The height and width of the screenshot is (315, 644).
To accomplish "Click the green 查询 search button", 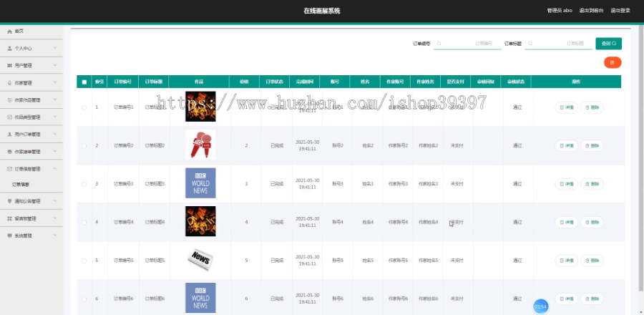I will coord(608,44).
